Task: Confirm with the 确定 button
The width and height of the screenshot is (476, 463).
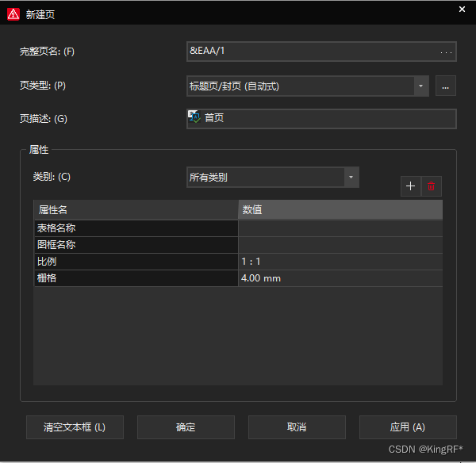Action: tap(186, 427)
